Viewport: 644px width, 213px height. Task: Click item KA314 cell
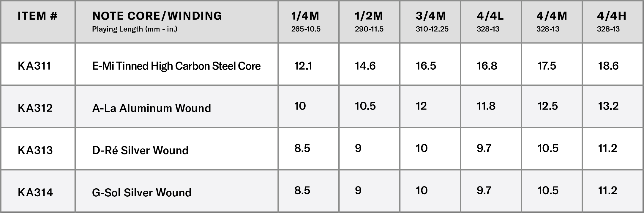[x=35, y=192]
